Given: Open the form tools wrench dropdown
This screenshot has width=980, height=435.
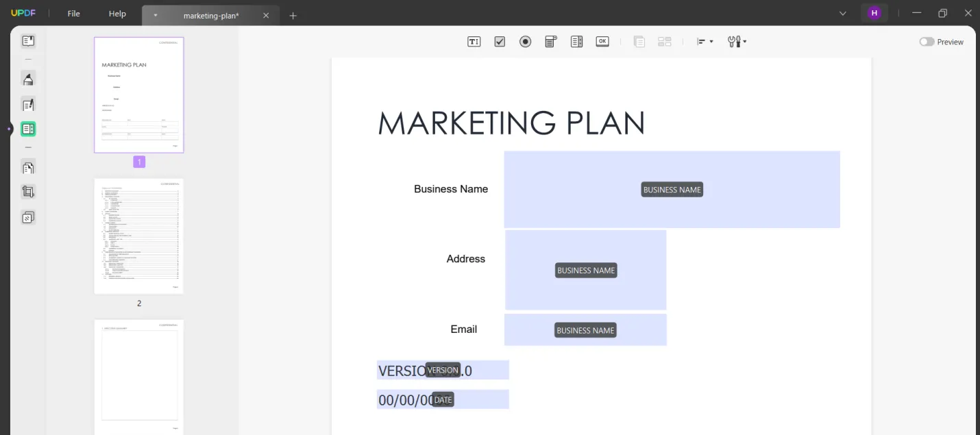Looking at the screenshot, I should (x=737, y=42).
